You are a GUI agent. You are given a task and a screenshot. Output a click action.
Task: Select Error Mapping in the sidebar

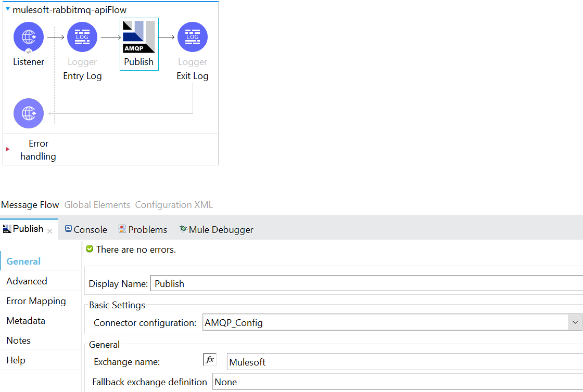click(x=36, y=301)
